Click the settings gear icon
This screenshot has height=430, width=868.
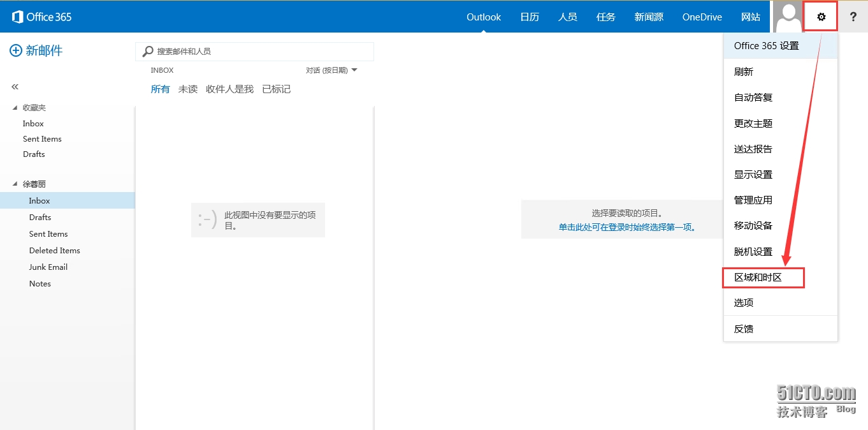coord(821,17)
